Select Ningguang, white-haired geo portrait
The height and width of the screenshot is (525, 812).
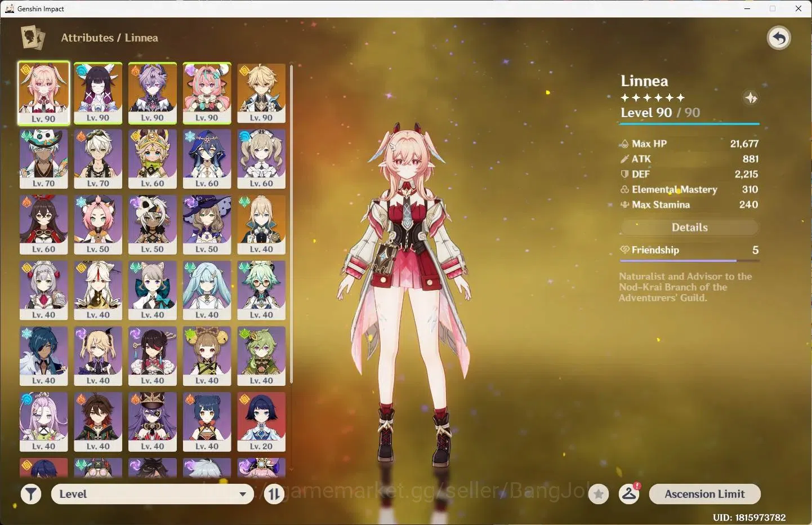point(98,290)
